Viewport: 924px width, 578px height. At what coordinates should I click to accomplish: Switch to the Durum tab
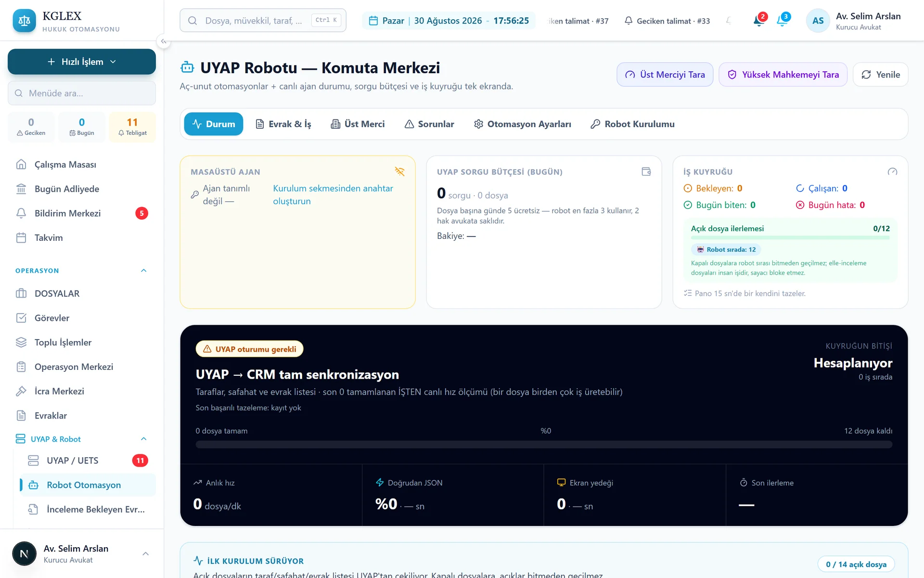pos(214,124)
